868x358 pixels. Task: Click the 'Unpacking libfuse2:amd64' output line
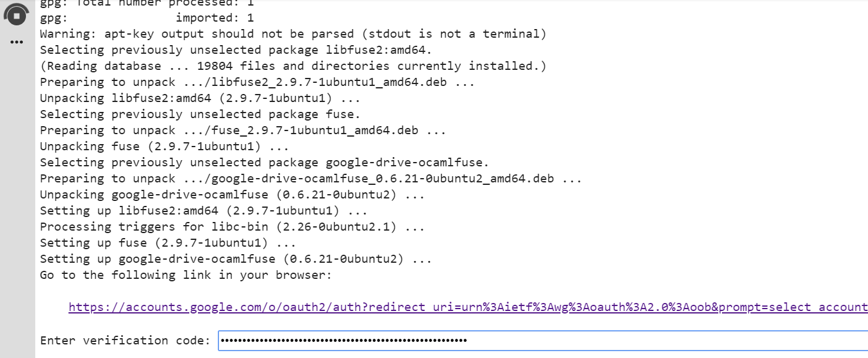200,98
